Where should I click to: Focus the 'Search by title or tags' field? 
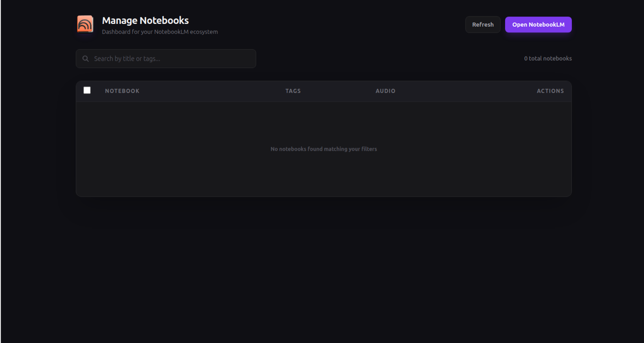click(x=166, y=59)
